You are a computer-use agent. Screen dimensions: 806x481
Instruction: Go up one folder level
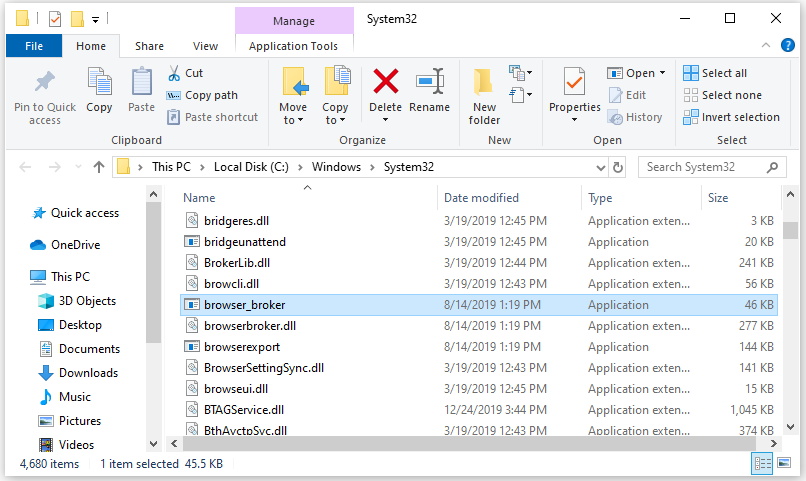coord(99,167)
